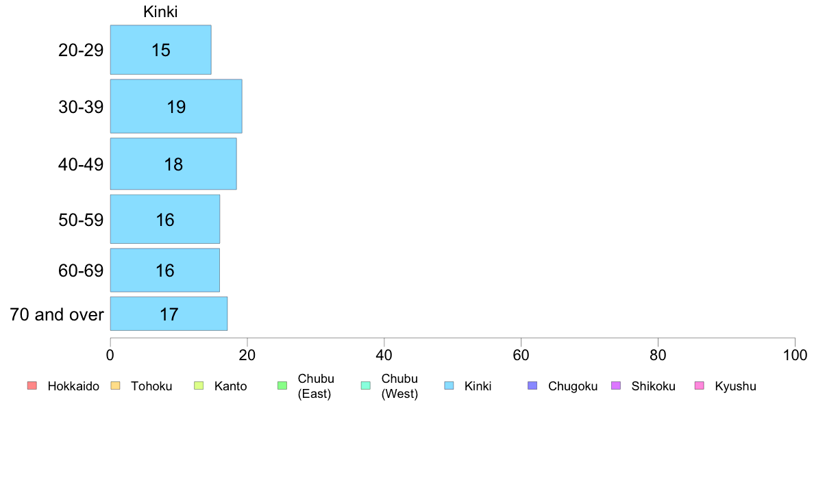This screenshot has height=504, width=814.
Task: Select the 20-29 bar showing 15
Action: pyautogui.click(x=161, y=50)
